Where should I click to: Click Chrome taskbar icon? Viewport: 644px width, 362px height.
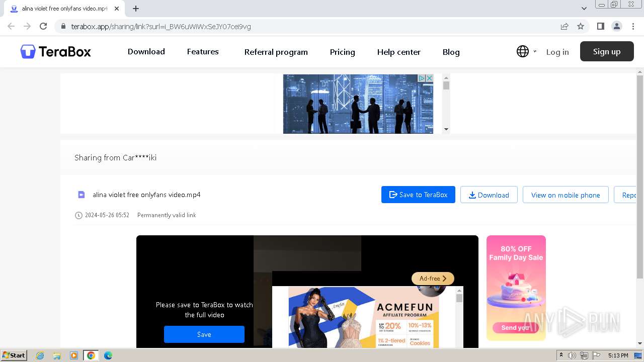tap(91, 355)
